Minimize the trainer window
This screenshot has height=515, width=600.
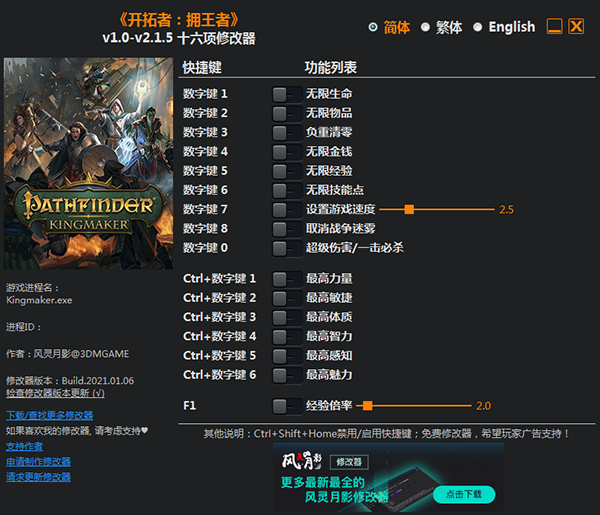coord(554,26)
